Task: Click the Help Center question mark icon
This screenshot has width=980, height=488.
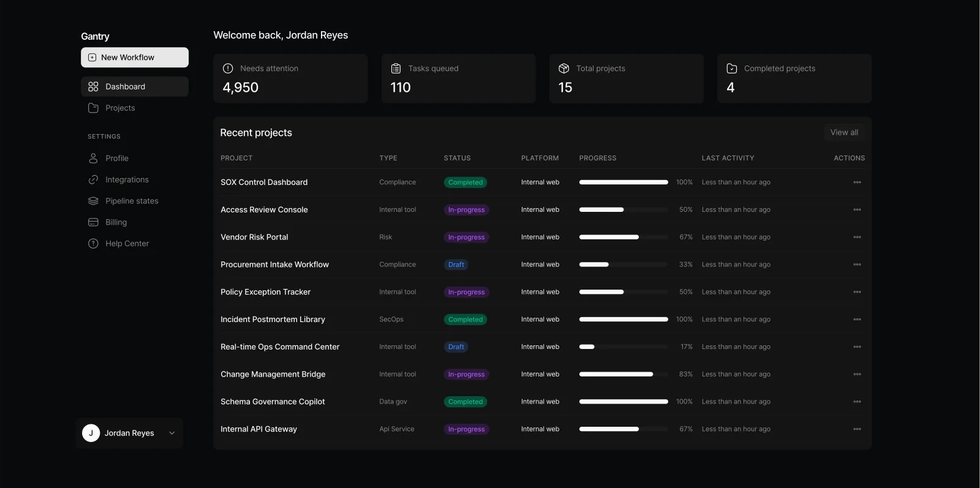Action: point(93,244)
